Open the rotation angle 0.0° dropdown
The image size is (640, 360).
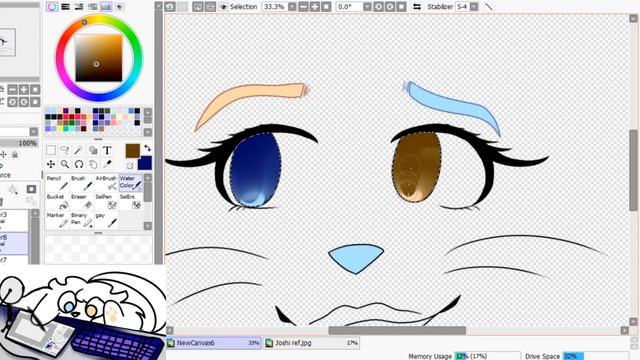click(x=367, y=7)
